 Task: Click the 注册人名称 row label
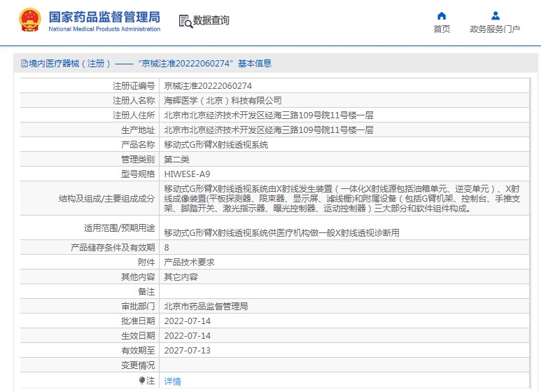click(134, 100)
